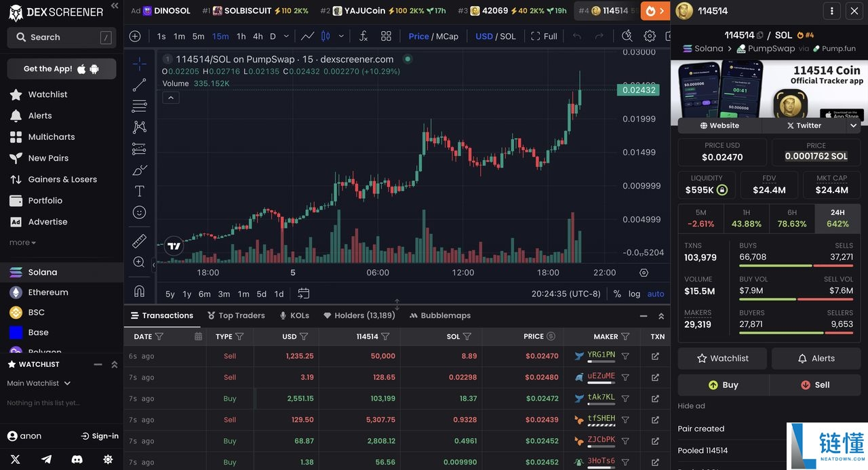
Task: Switch to the Top Traders tab
Action: (x=236, y=315)
